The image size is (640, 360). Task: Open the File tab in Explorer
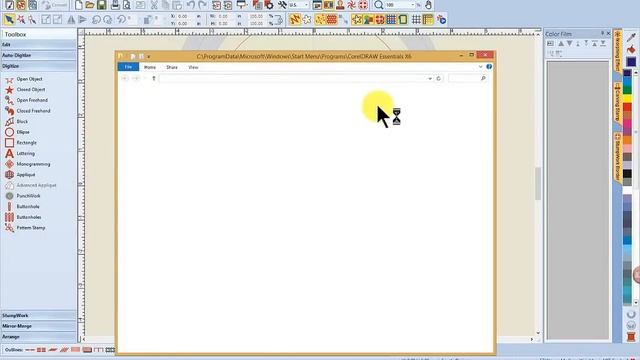click(x=128, y=67)
